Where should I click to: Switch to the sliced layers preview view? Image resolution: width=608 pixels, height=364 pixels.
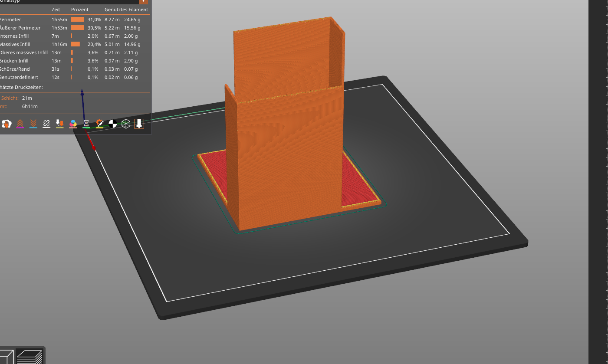30,357
